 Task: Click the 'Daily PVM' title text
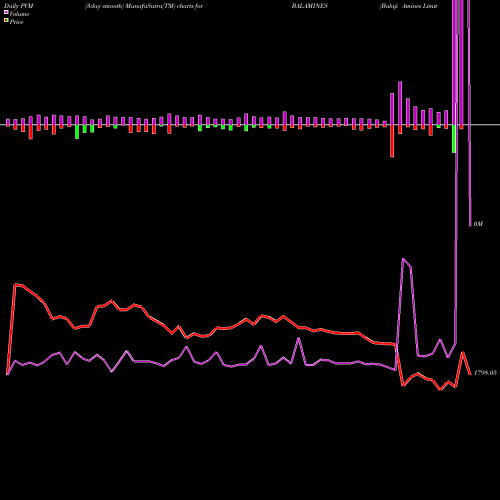[19, 6]
